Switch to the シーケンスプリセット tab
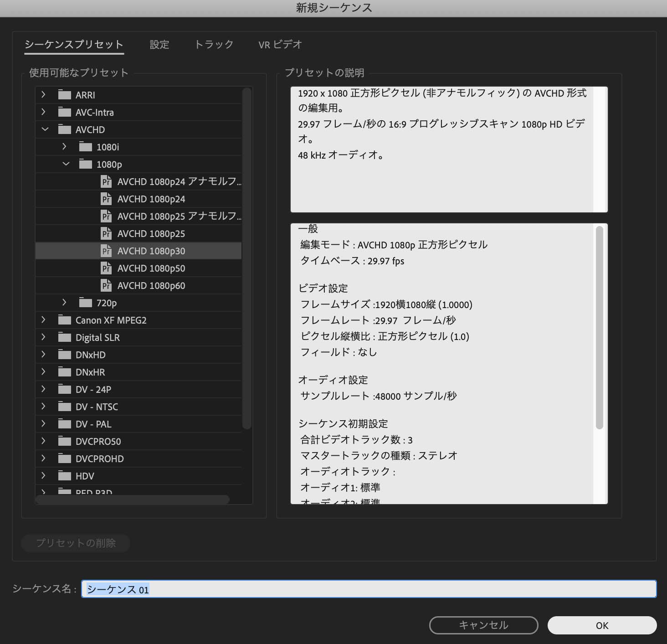 coord(74,44)
